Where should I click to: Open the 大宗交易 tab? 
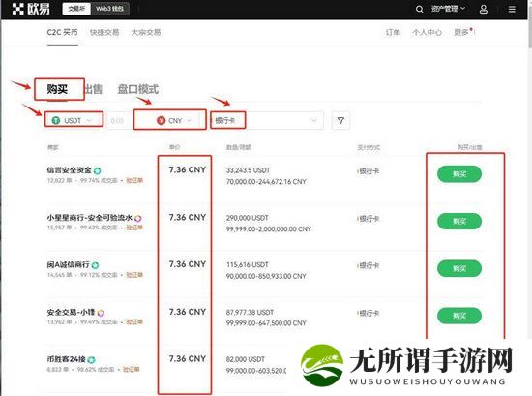coord(146,32)
